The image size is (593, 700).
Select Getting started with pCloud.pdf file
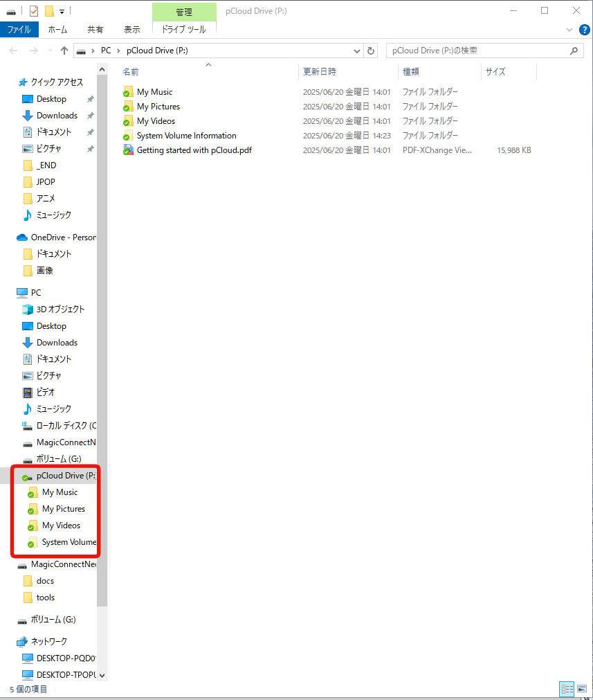(x=194, y=150)
